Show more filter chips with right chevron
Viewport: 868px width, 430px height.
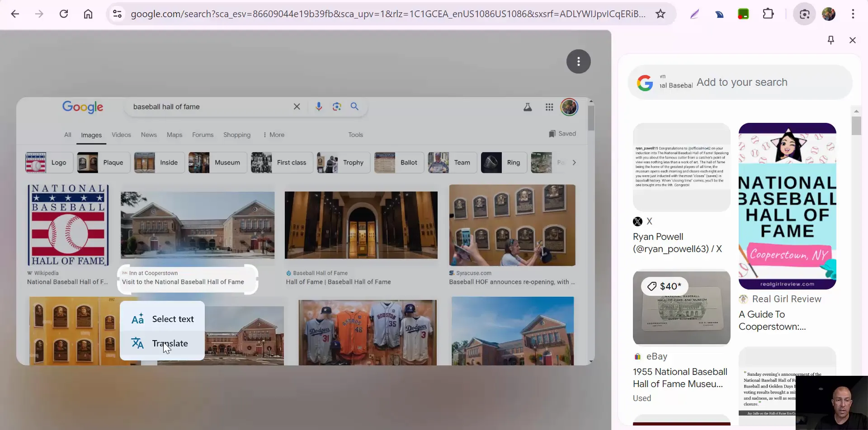(574, 163)
